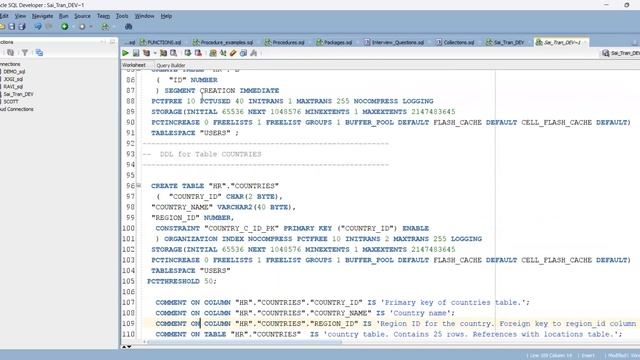Click line number 105 in the gutter

(x=129, y=281)
